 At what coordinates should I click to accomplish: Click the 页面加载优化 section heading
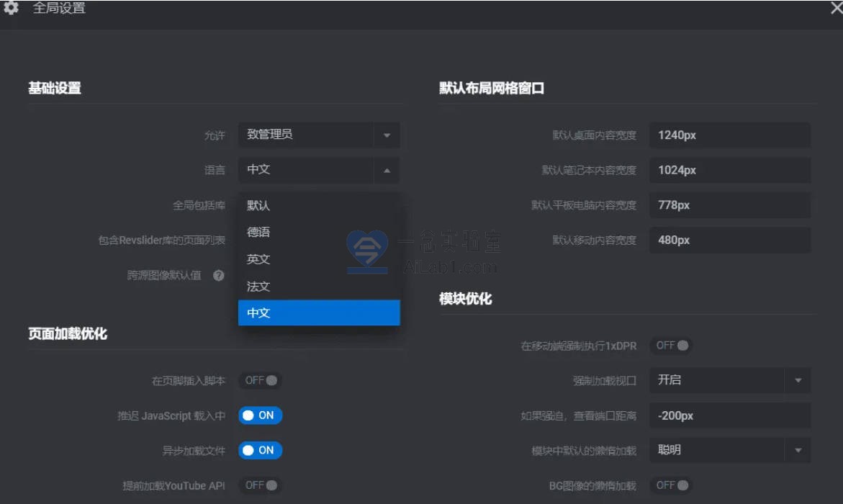pyautogui.click(x=68, y=334)
